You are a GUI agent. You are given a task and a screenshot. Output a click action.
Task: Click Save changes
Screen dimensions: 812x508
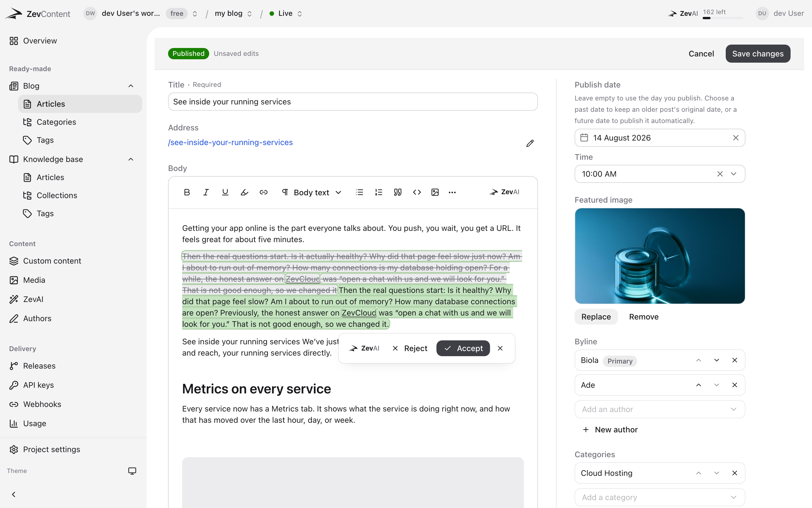758,54
